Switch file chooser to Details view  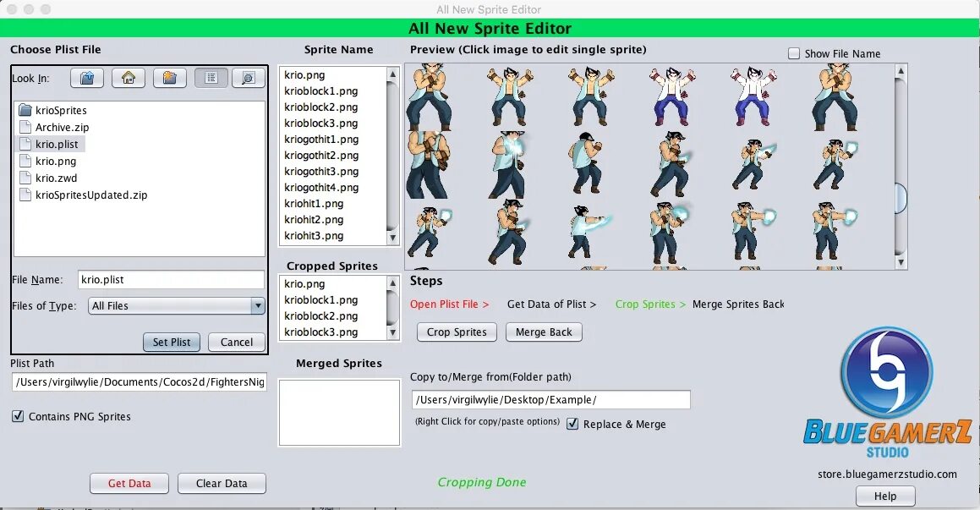[248, 78]
